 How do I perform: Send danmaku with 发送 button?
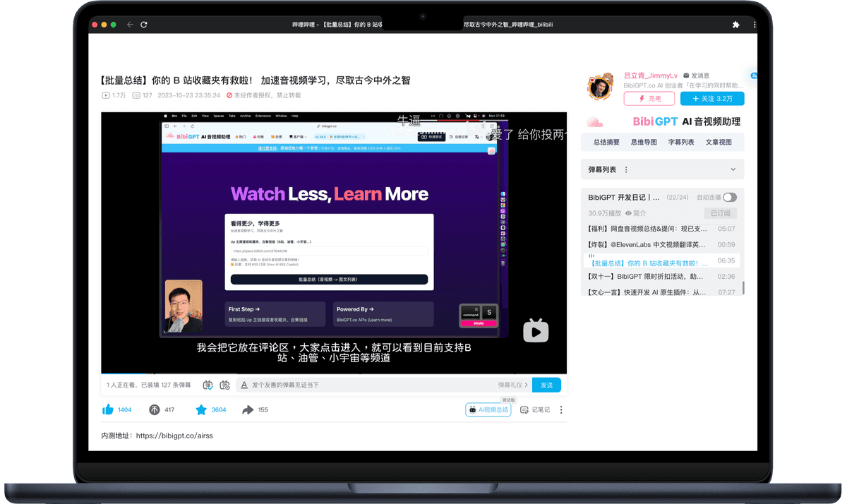click(547, 385)
